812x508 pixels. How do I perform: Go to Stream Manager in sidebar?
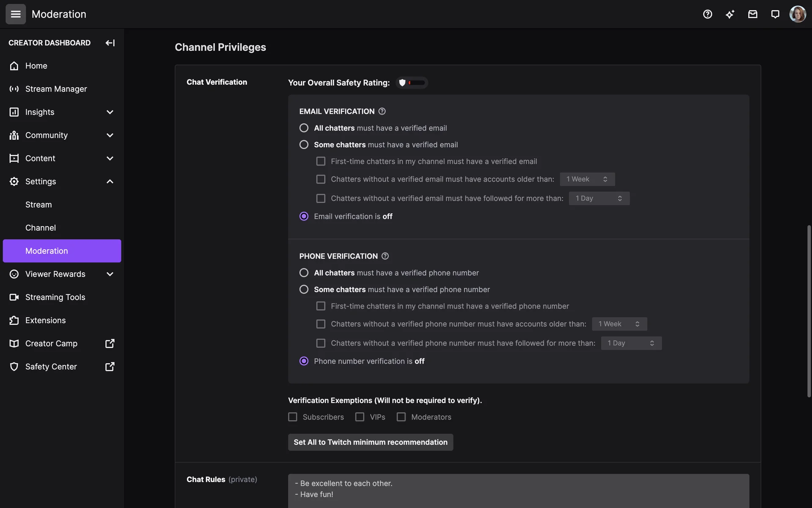pyautogui.click(x=56, y=89)
